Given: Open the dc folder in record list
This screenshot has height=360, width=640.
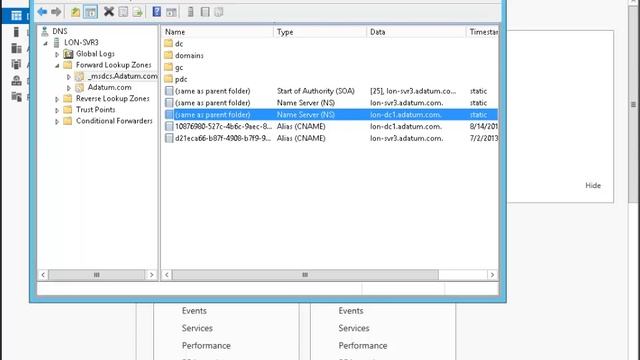Looking at the screenshot, I should tap(179, 44).
